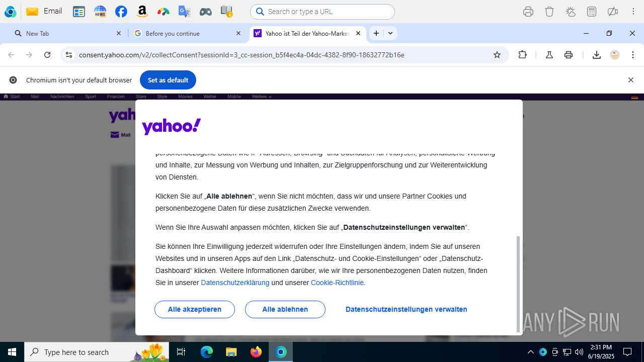Switch to the New Tab tab
644x362 pixels.
[67, 33]
